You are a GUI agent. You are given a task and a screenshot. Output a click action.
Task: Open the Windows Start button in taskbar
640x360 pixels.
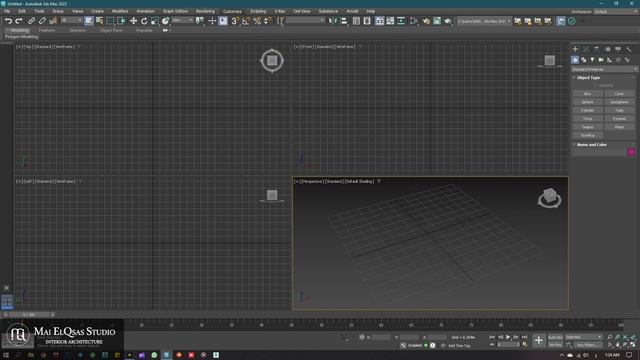(6, 355)
